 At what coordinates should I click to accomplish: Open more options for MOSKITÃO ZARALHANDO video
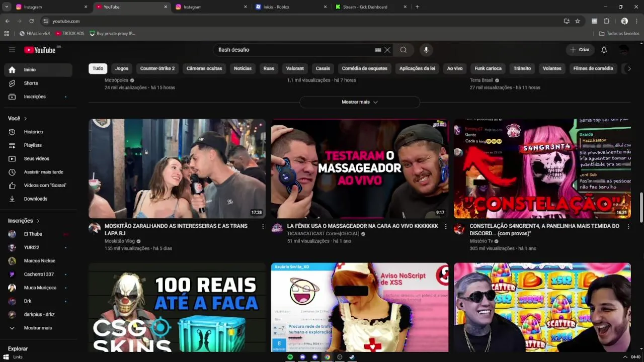pos(263,227)
